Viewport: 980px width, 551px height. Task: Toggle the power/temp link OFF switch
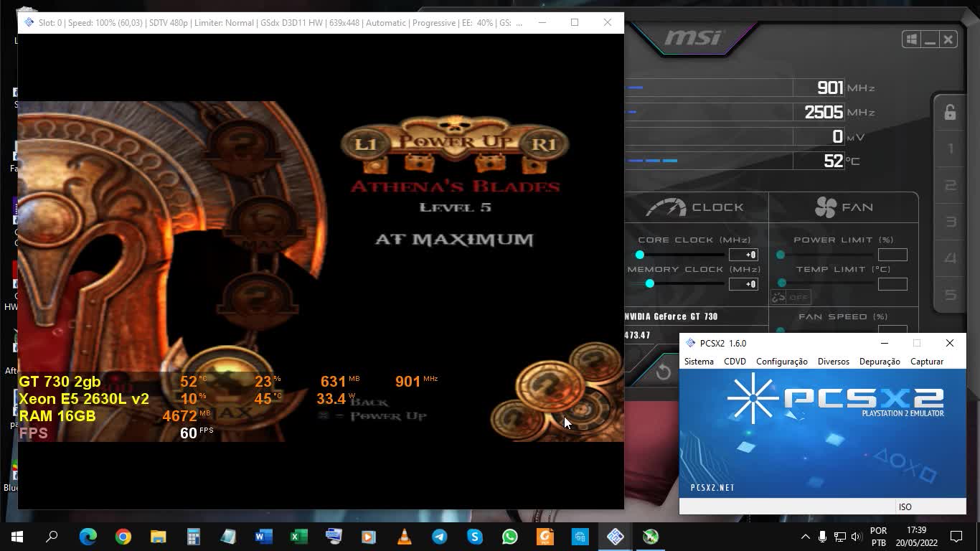790,297
